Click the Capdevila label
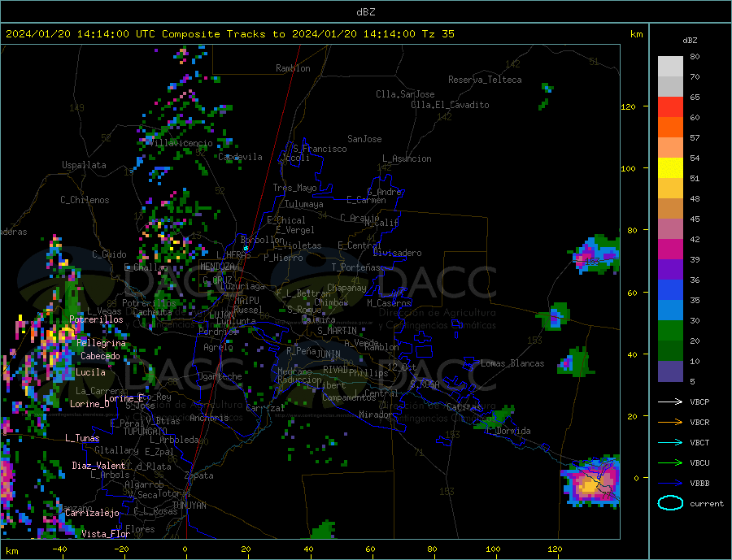The width and height of the screenshot is (732, 560). (240, 157)
